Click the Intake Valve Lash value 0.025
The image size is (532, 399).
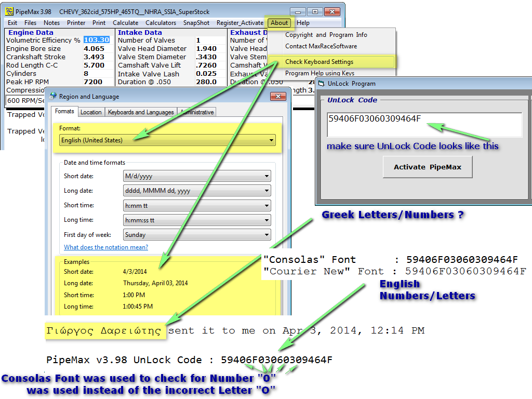pyautogui.click(x=206, y=74)
